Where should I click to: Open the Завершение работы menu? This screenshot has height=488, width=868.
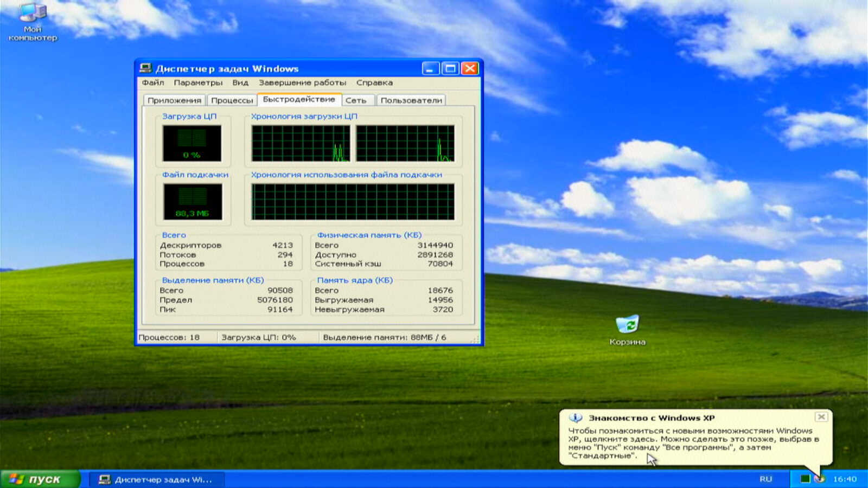click(x=302, y=83)
